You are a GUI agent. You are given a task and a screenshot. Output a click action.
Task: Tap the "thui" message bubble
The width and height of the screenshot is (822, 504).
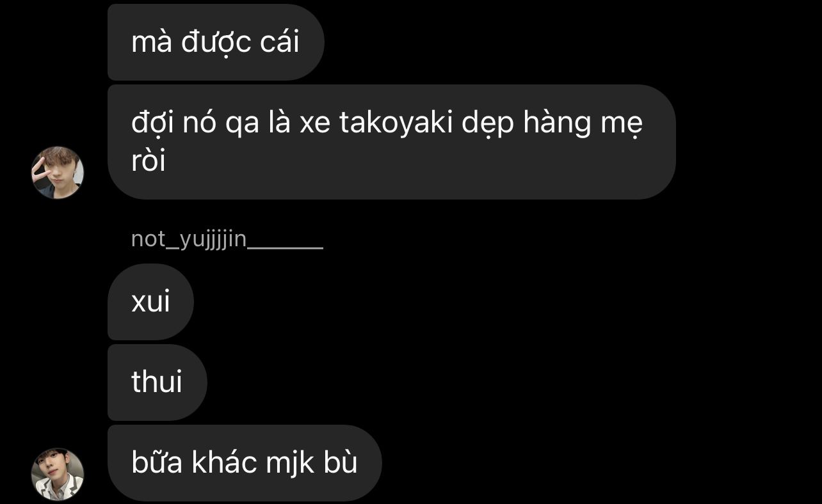click(x=157, y=382)
